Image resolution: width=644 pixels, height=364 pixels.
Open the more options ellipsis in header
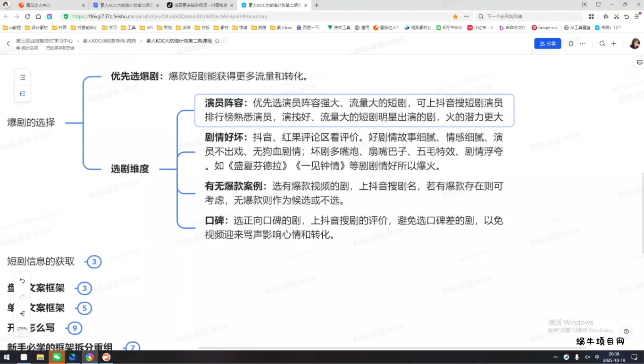[x=583, y=43]
